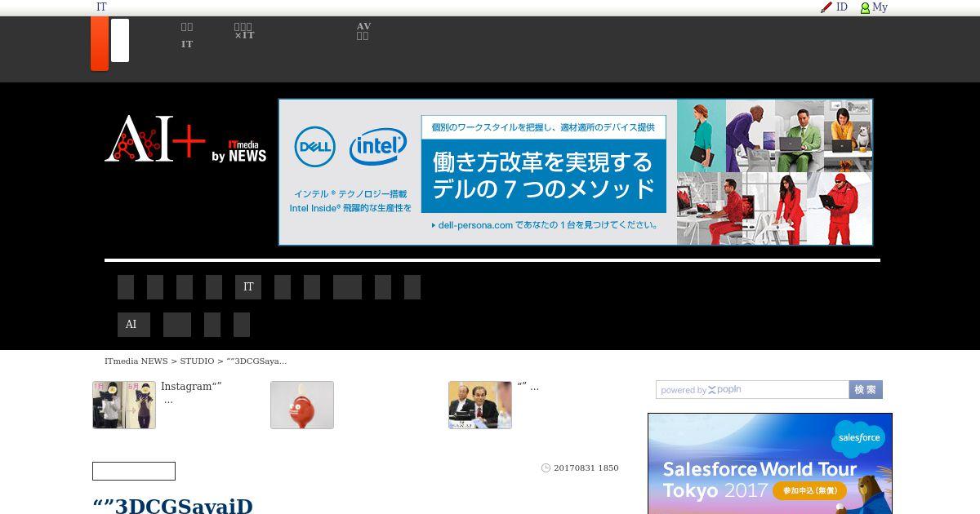
Task: Click the search submit button
Action: [866, 390]
